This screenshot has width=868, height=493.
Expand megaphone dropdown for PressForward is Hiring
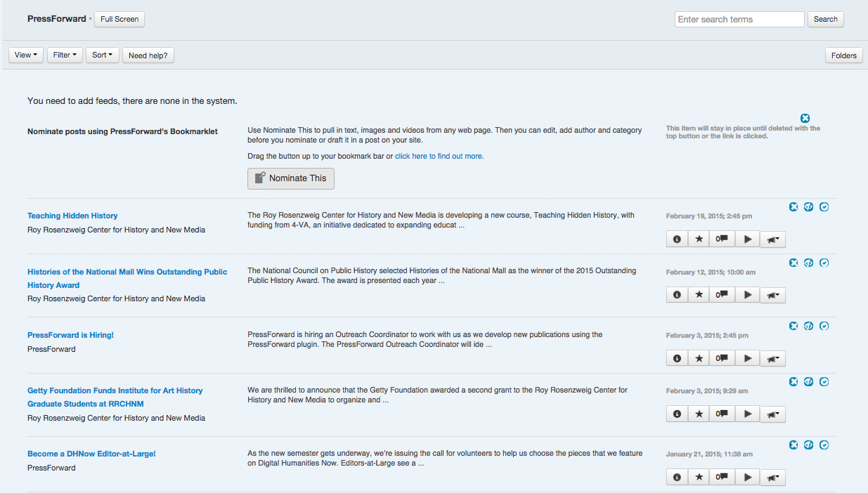tap(772, 358)
